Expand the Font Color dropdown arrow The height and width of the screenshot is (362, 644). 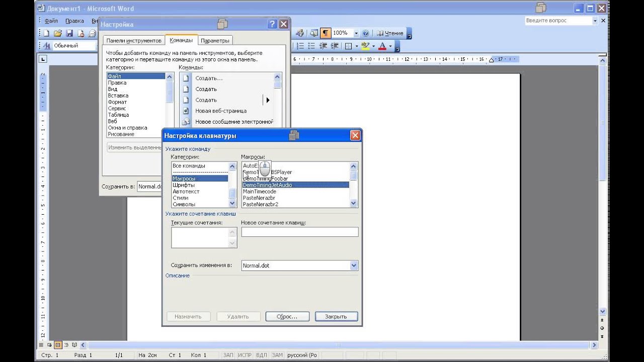pyautogui.click(x=390, y=46)
